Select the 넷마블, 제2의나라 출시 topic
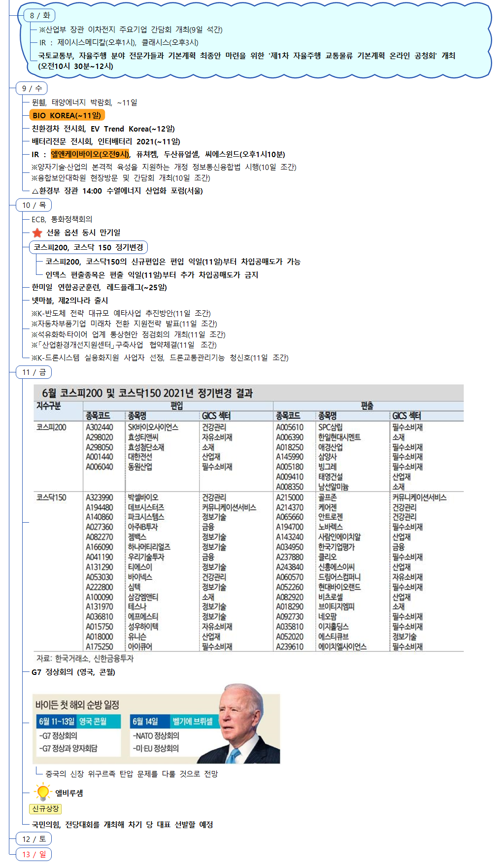The height and width of the screenshot is (868, 501). [x=70, y=300]
